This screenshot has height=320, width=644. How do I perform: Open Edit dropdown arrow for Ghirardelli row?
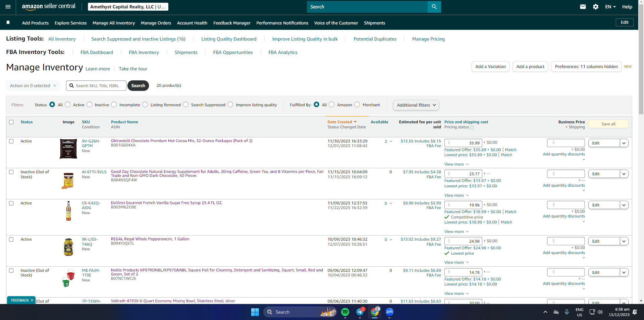[624, 143]
